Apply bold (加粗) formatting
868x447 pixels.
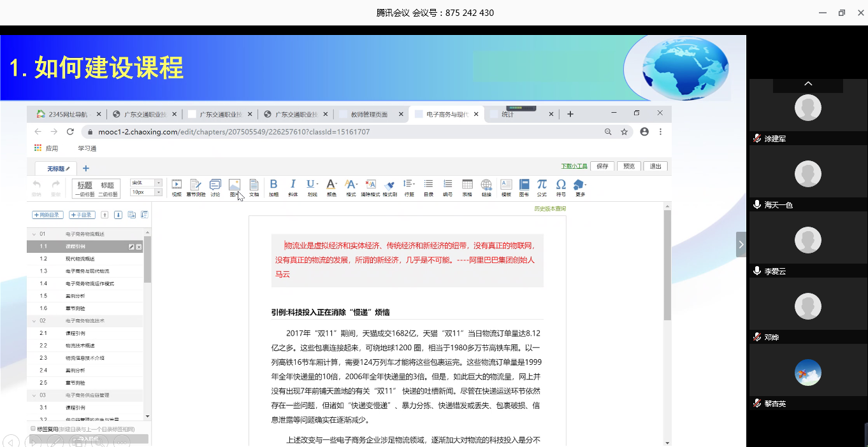[x=273, y=188]
